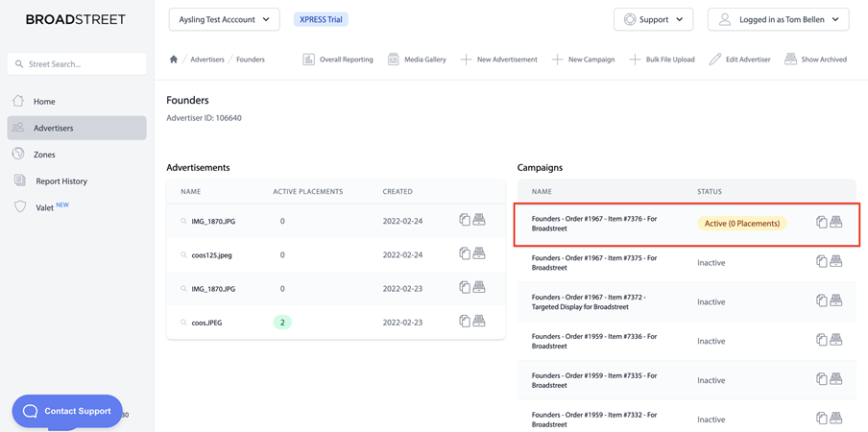This screenshot has width=868, height=432.
Task: Click the home icon in breadcrumb
Action: pyautogui.click(x=173, y=60)
